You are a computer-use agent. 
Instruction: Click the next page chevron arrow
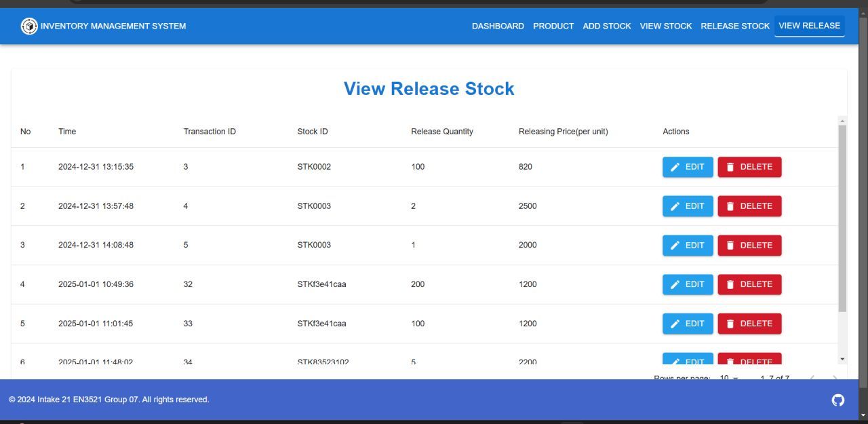[x=835, y=379]
